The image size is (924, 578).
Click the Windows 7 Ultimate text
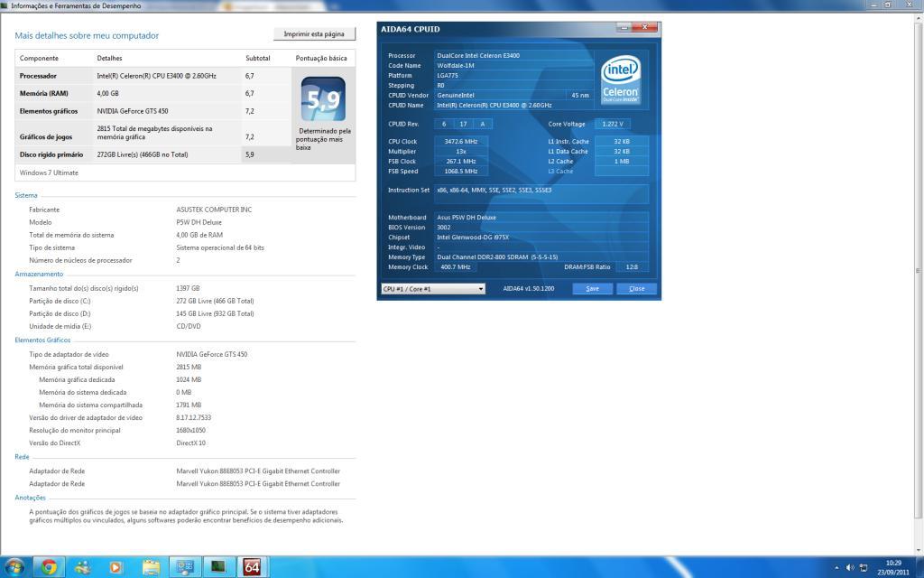click(49, 172)
